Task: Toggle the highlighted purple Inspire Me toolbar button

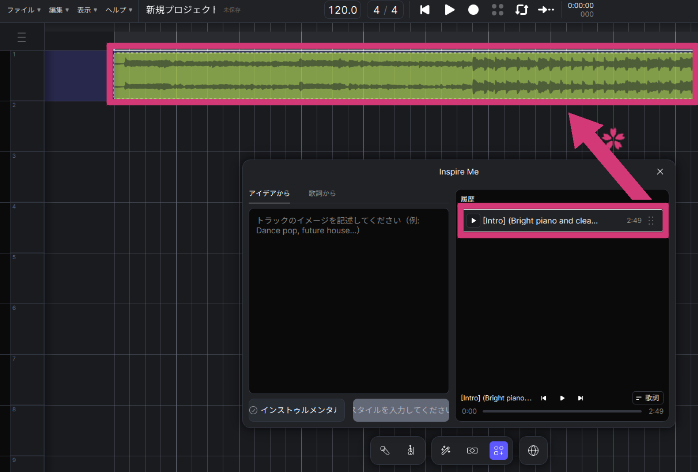Action: point(498,451)
